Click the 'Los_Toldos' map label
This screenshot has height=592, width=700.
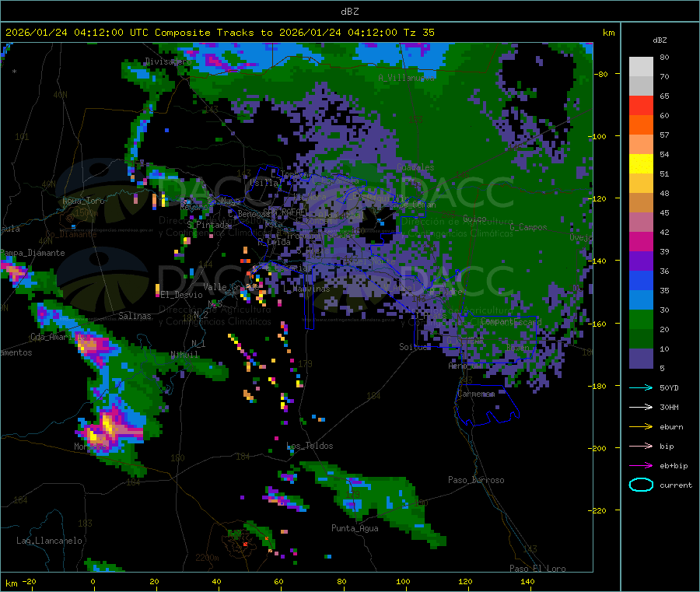click(x=310, y=446)
